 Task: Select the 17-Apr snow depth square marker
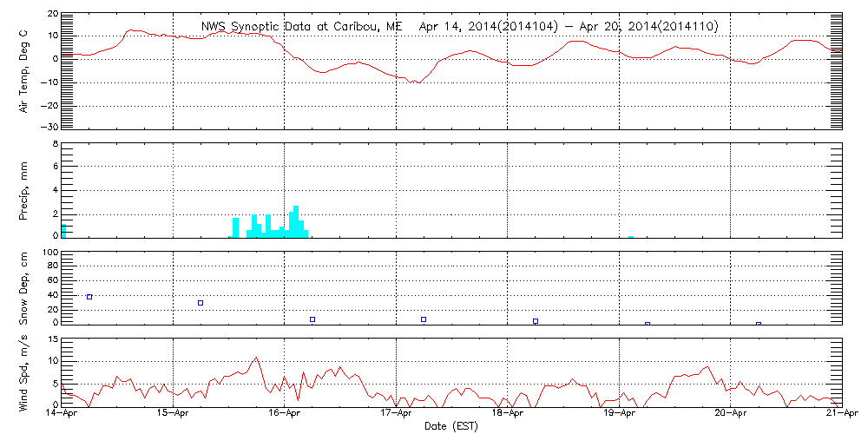[424, 319]
